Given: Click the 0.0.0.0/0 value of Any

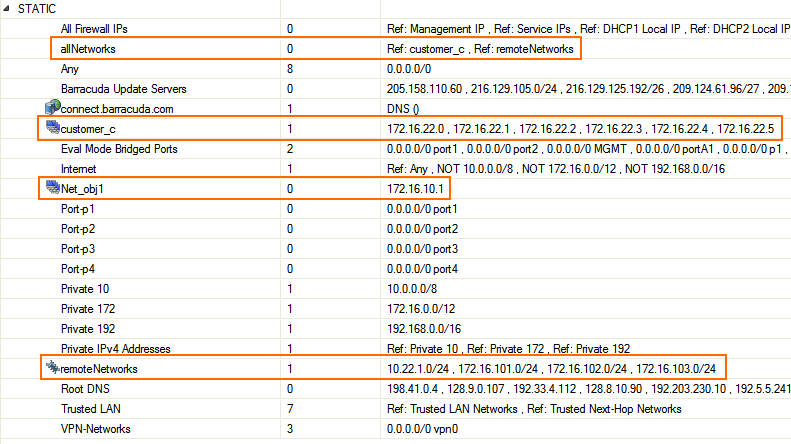Looking at the screenshot, I should coord(409,69).
